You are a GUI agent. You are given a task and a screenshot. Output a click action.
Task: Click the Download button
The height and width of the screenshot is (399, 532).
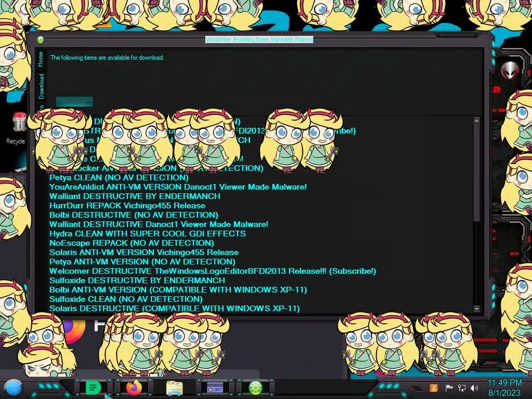click(x=74, y=101)
